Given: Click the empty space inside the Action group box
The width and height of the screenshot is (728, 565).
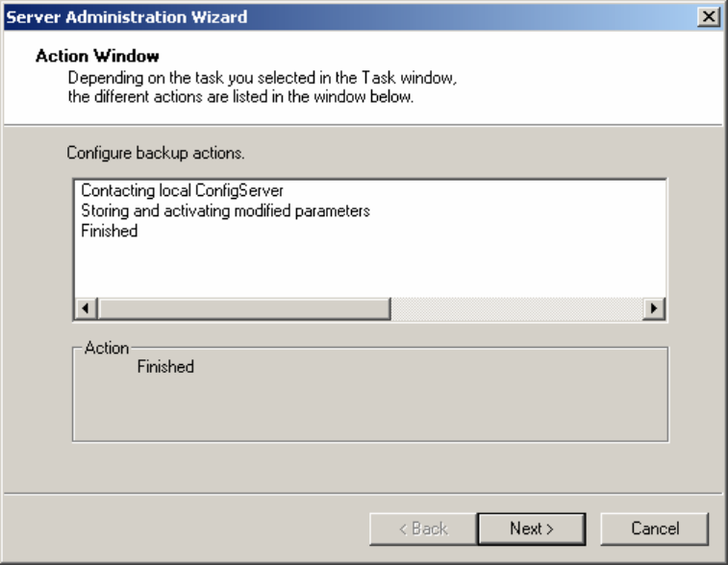Looking at the screenshot, I should [369, 408].
